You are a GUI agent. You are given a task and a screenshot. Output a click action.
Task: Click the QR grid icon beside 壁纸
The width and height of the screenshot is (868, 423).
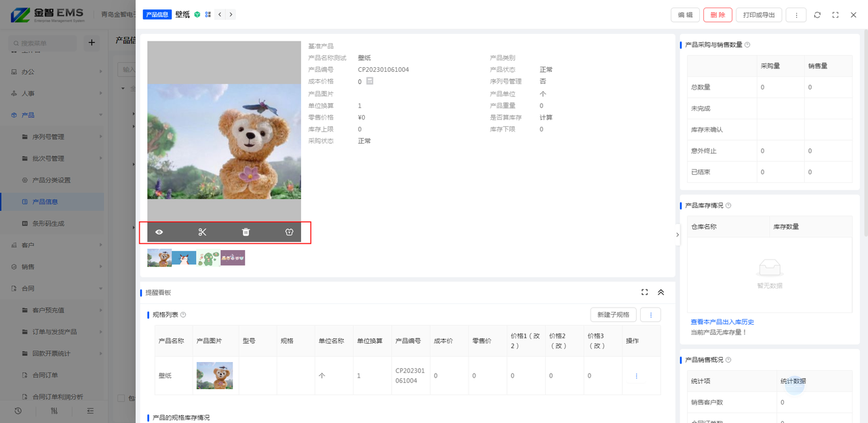click(208, 14)
